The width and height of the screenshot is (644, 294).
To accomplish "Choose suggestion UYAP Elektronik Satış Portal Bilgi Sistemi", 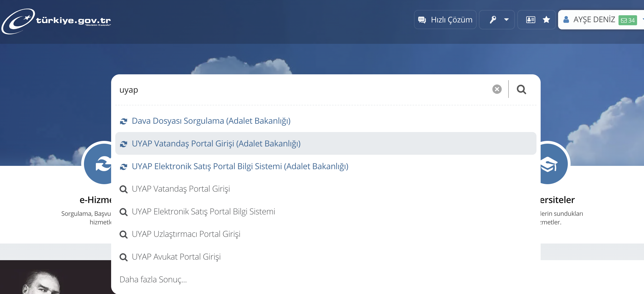I will (203, 212).
